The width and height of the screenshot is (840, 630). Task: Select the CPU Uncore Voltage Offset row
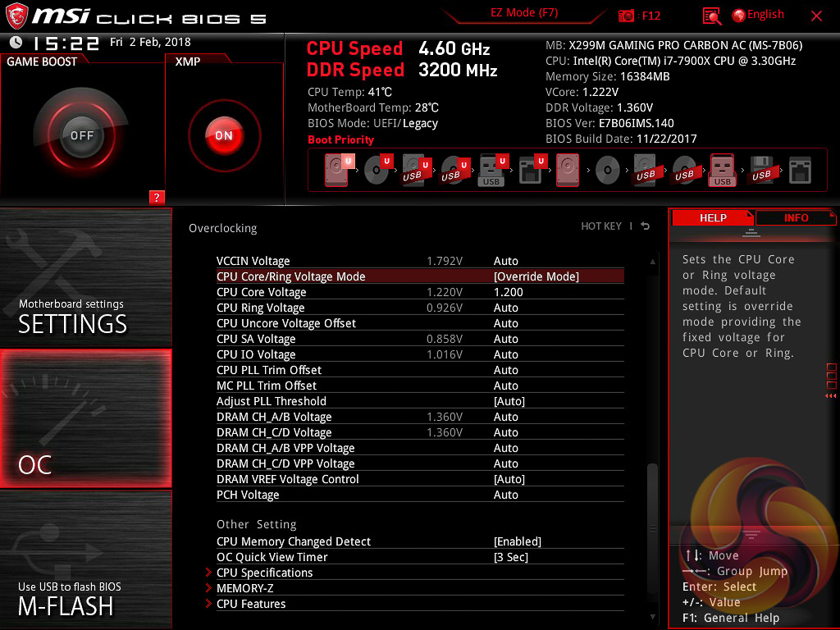pos(420,323)
